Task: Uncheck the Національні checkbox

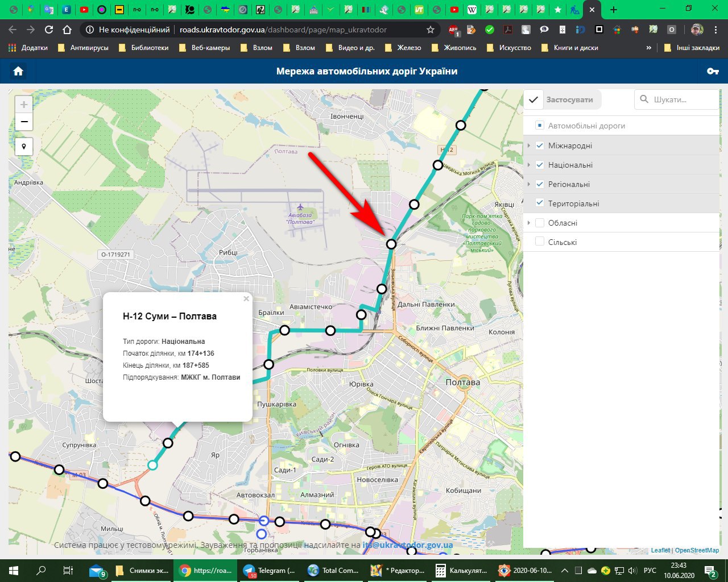Action: point(540,165)
